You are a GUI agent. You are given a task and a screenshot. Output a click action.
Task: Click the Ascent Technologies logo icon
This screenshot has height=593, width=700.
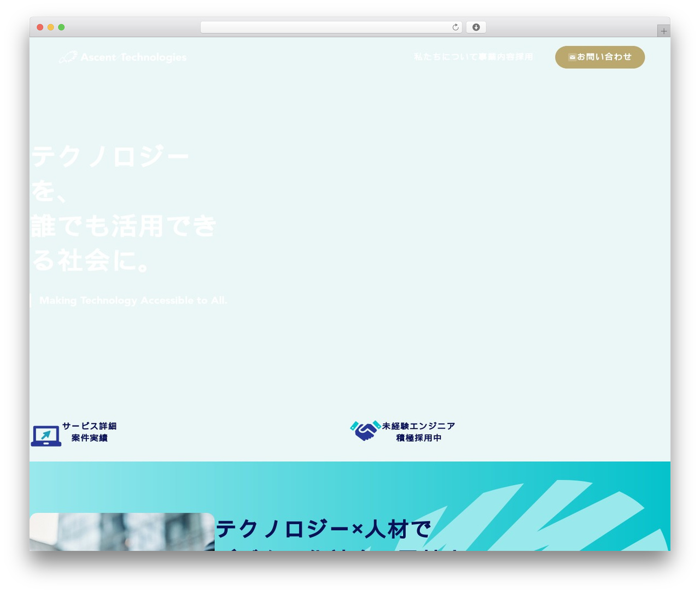(68, 57)
